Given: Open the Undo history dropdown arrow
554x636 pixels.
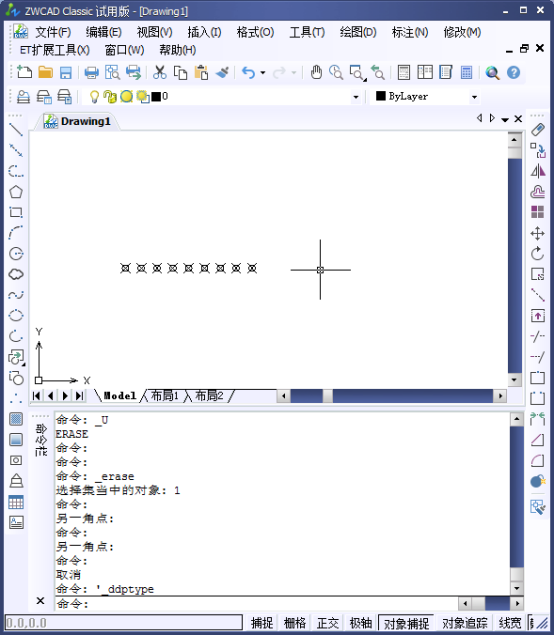Looking at the screenshot, I should pyautogui.click(x=263, y=73).
